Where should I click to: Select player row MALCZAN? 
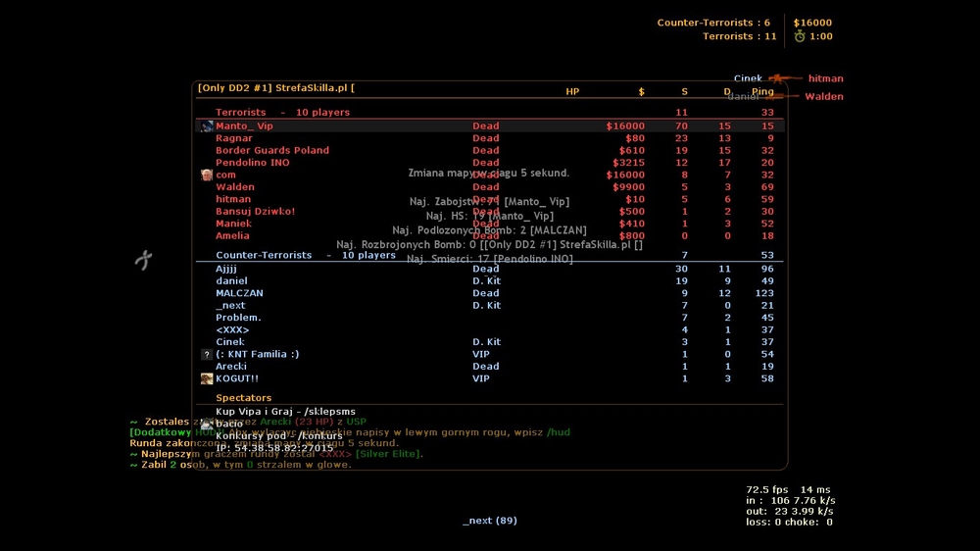[x=489, y=293]
